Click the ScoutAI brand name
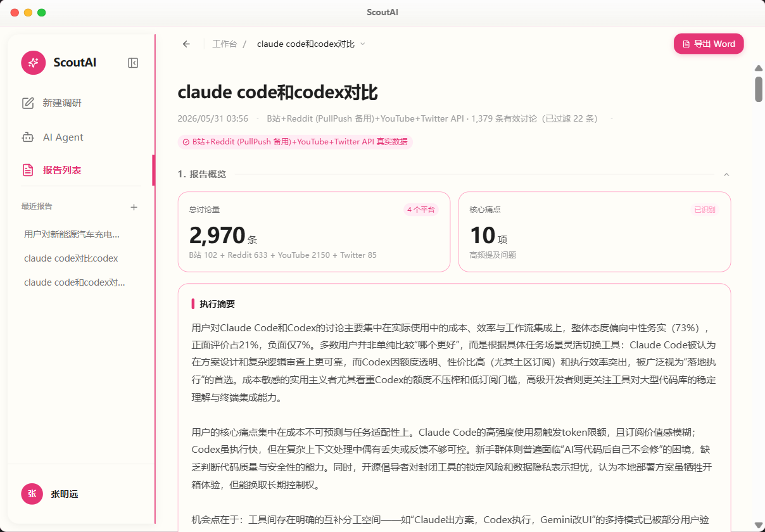765x532 pixels. pos(75,63)
